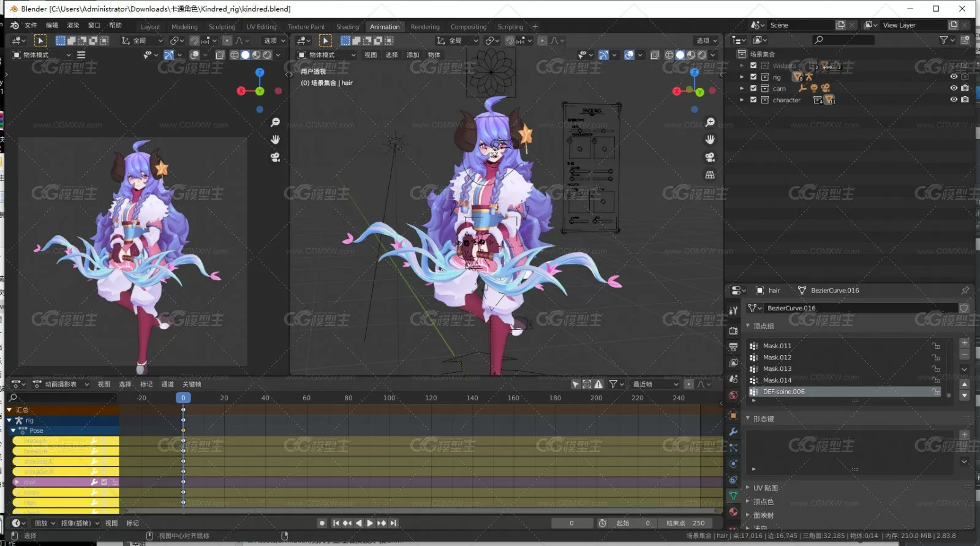The height and width of the screenshot is (546, 980).
Task: Hide the character collection with its eye icon
Action: coord(954,100)
